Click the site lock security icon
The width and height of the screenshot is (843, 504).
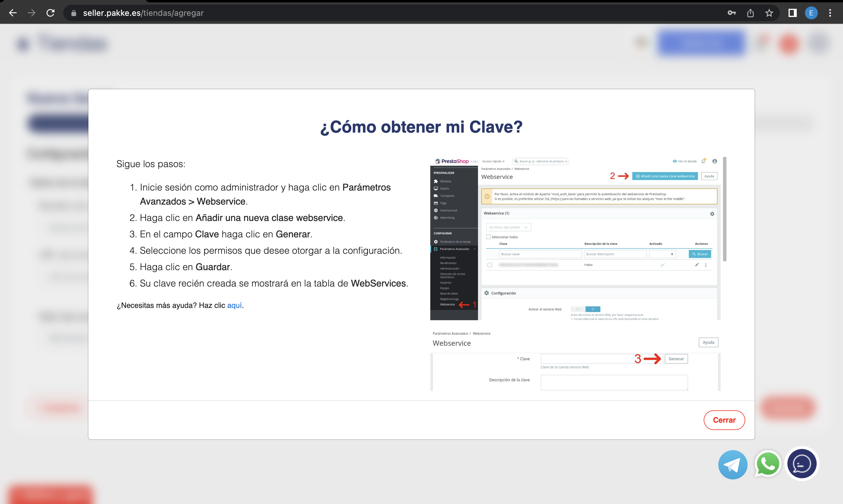click(74, 13)
